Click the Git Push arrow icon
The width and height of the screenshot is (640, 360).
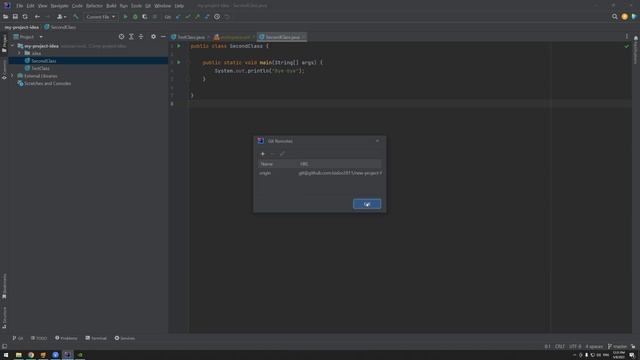(x=198, y=17)
